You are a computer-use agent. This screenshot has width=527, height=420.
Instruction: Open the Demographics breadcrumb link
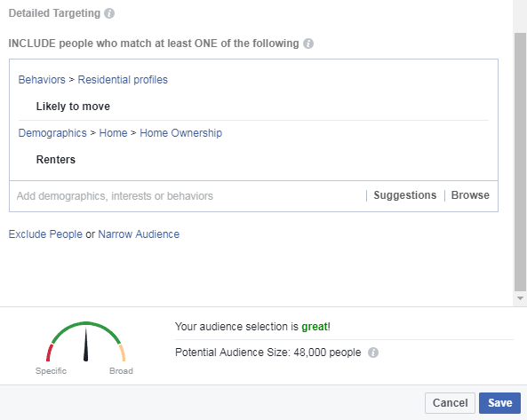[x=52, y=133]
